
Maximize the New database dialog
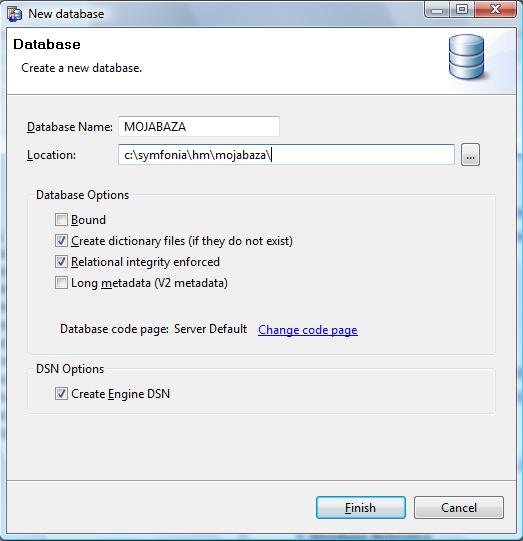[x=462, y=10]
